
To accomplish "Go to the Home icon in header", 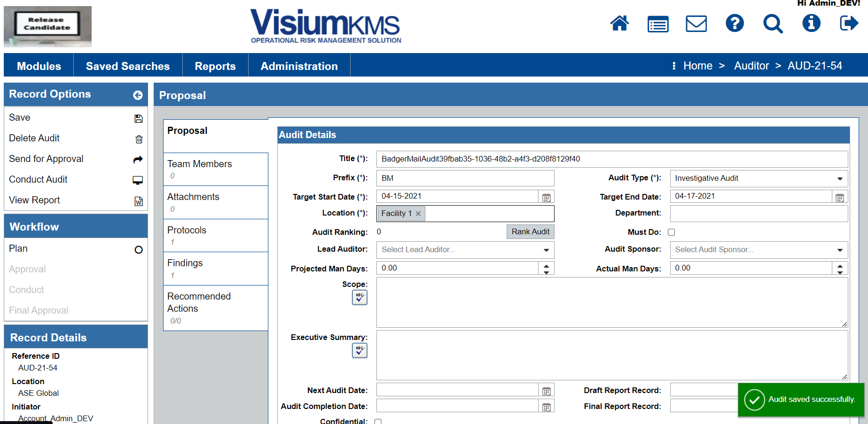I will pos(619,23).
